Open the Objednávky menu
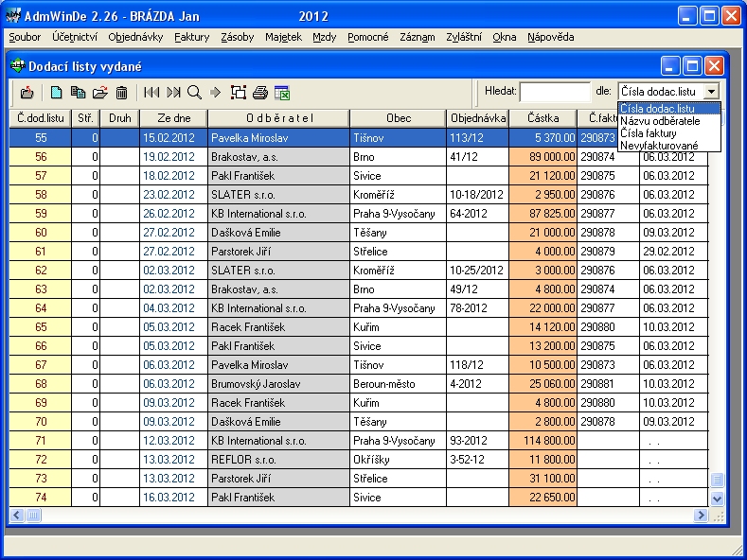 (x=135, y=37)
